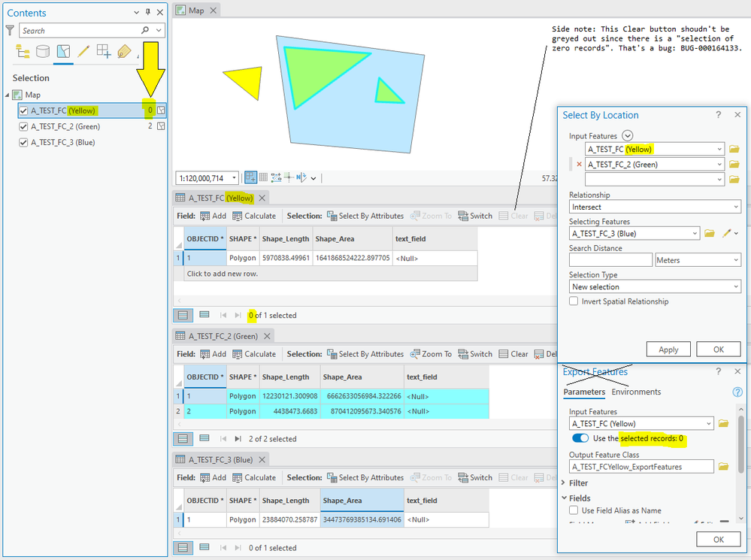Click the sketch pencil beside Selecting Features
This screenshot has height=560, width=751.
click(727, 233)
